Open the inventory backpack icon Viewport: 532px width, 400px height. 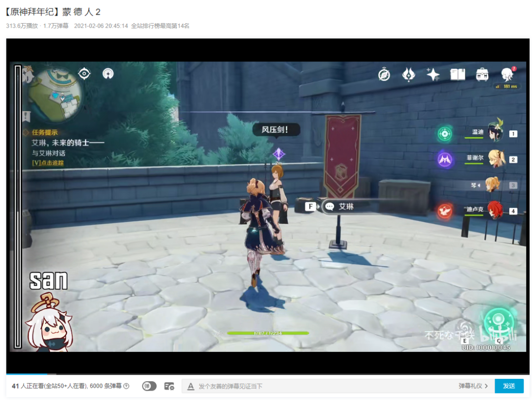pos(482,74)
